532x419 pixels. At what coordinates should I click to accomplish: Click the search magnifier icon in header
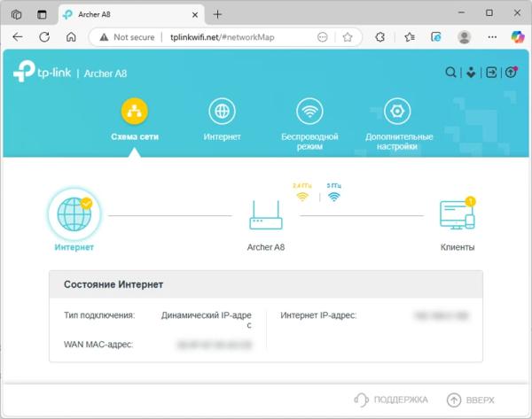click(x=450, y=73)
